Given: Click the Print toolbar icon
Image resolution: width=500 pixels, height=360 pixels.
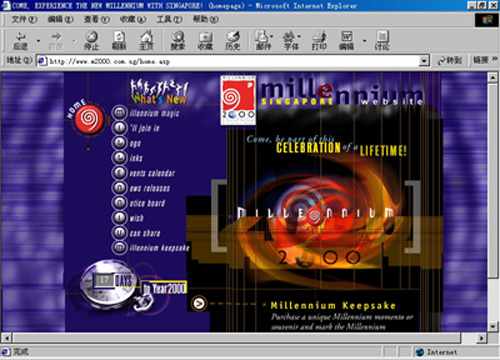Looking at the screenshot, I should point(319,40).
